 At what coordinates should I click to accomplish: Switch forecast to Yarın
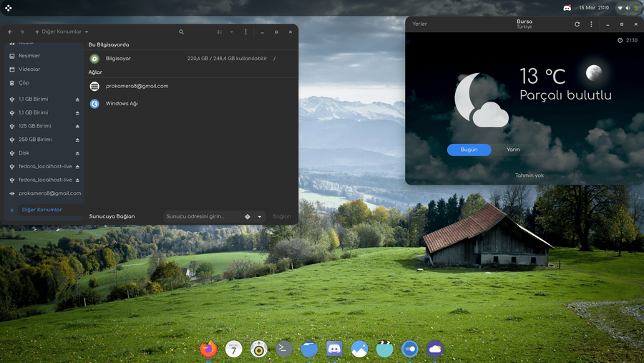pos(513,150)
